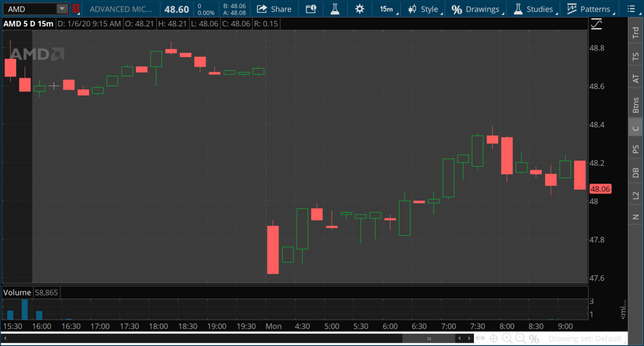Screen dimensions: 644x346
Task: Click the horizontal expand arrows icon at bottom
Action: pyautogui.click(x=480, y=338)
